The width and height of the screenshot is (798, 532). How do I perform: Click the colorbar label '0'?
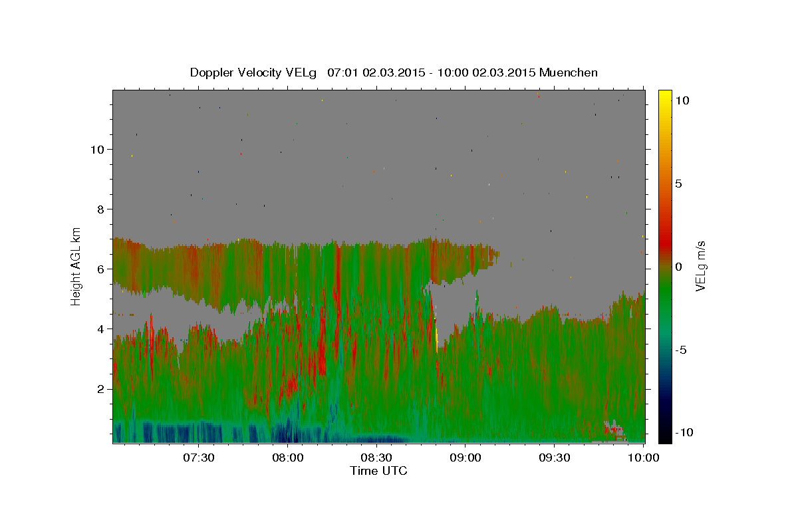(678, 267)
